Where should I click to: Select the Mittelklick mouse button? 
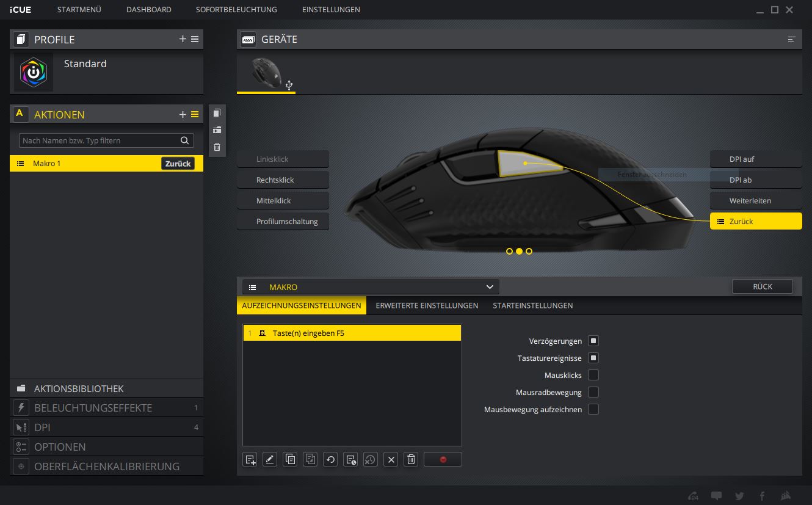[x=283, y=201]
